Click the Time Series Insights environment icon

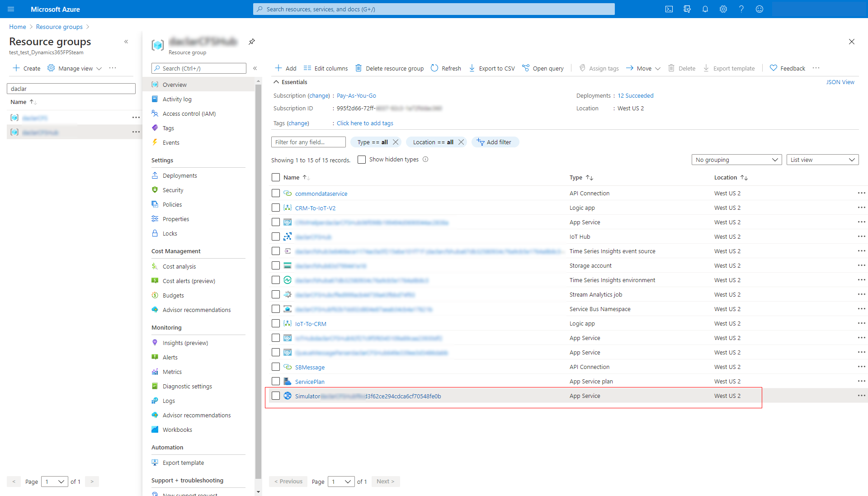[288, 279]
